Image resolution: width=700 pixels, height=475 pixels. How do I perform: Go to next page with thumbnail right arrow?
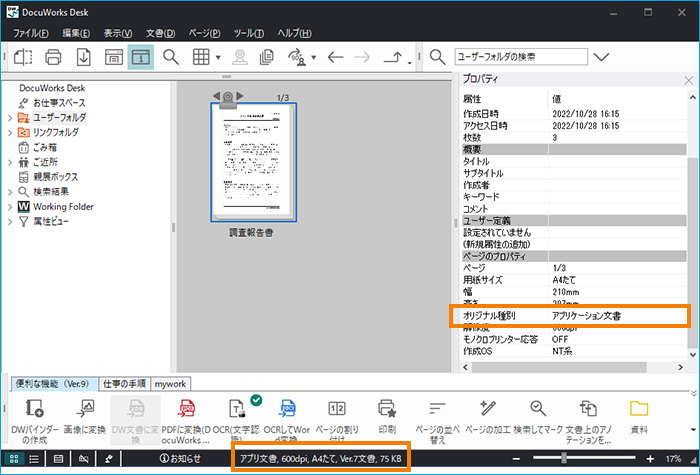240,96
